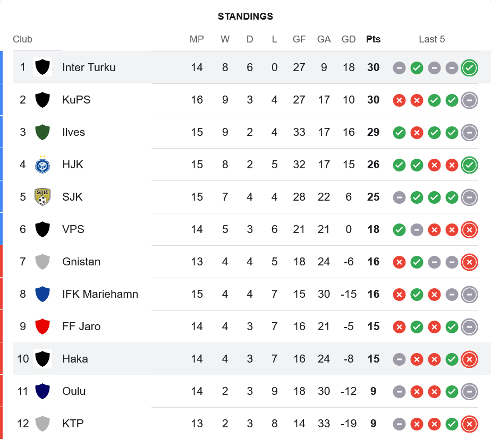Click the SJK club logo
This screenshot has width=491, height=448.
click(43, 197)
